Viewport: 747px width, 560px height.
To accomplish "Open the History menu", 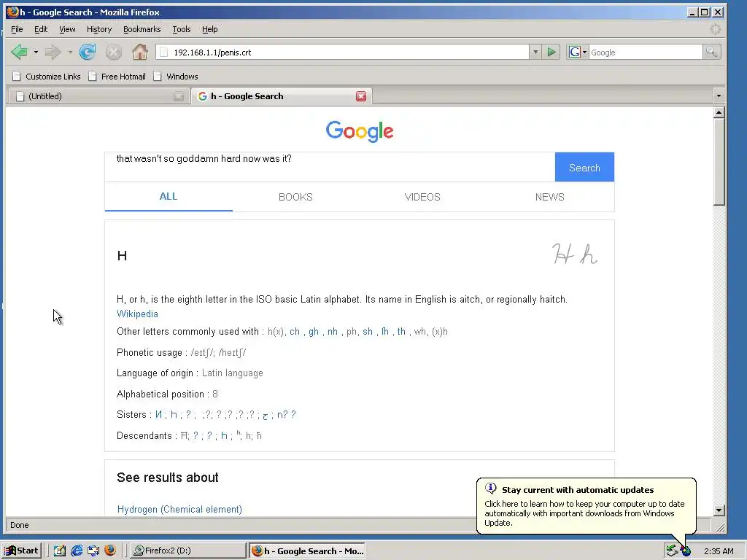I will point(99,29).
